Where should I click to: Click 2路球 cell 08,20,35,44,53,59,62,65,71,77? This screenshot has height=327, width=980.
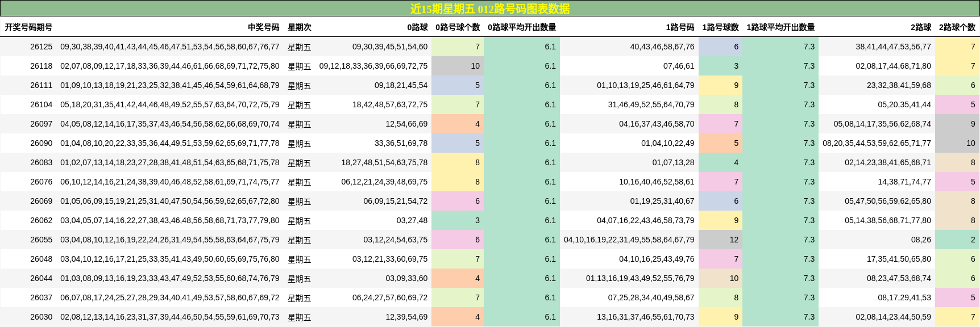(877, 143)
